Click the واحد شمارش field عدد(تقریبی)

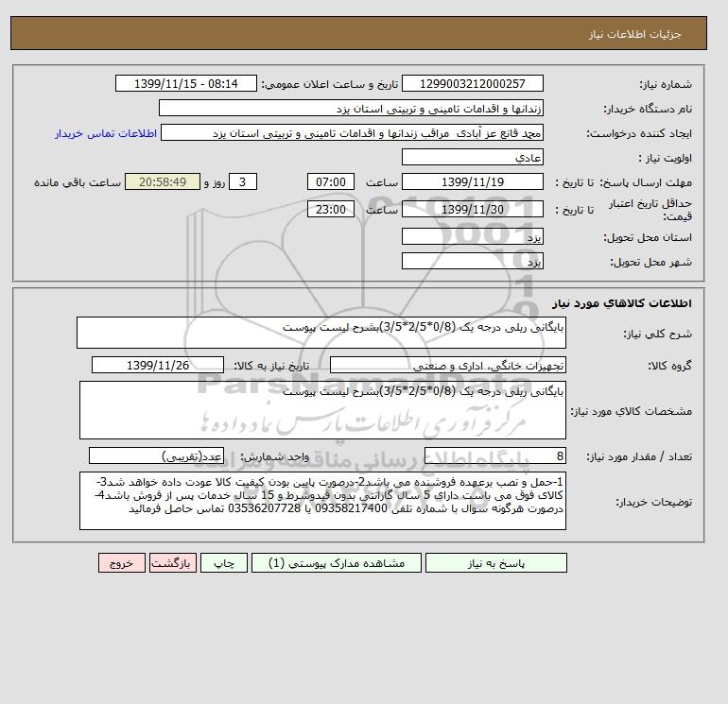(x=156, y=456)
